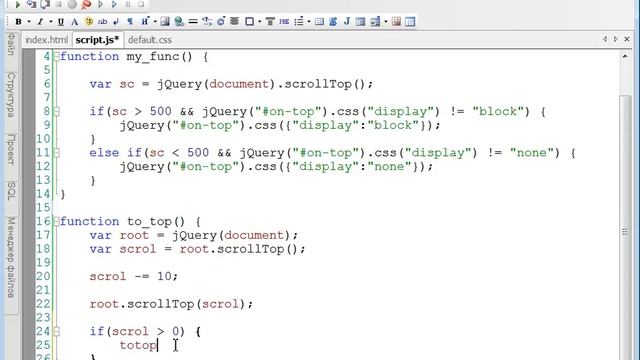Click 'to_top()' function name on line 16
The width and height of the screenshot is (640, 360).
click(156, 222)
